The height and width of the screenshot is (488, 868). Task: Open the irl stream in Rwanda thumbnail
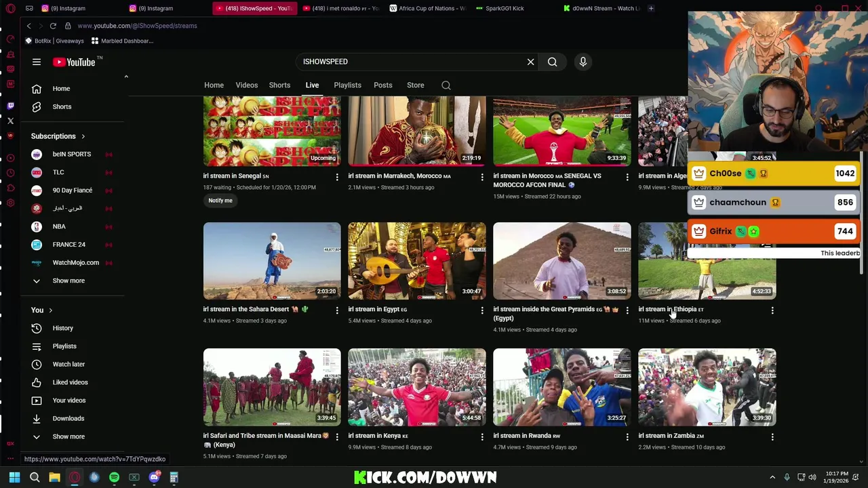(x=561, y=387)
